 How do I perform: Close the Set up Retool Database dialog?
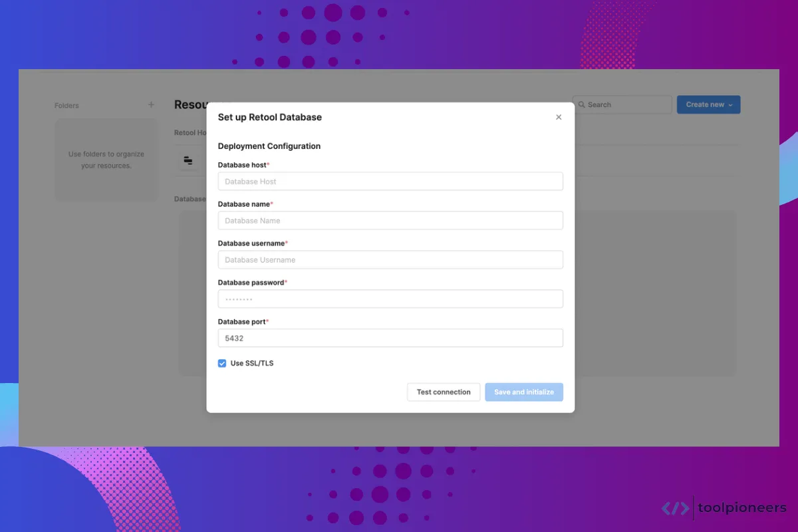pyautogui.click(x=559, y=117)
